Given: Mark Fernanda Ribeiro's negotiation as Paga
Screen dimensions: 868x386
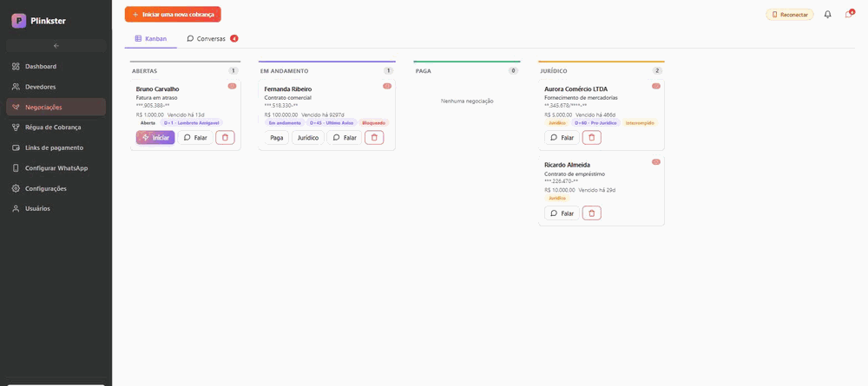Looking at the screenshot, I should coord(276,138).
